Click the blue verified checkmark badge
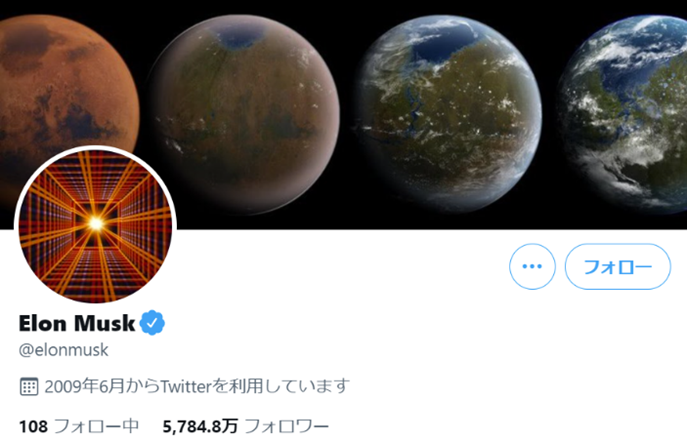 (x=152, y=323)
